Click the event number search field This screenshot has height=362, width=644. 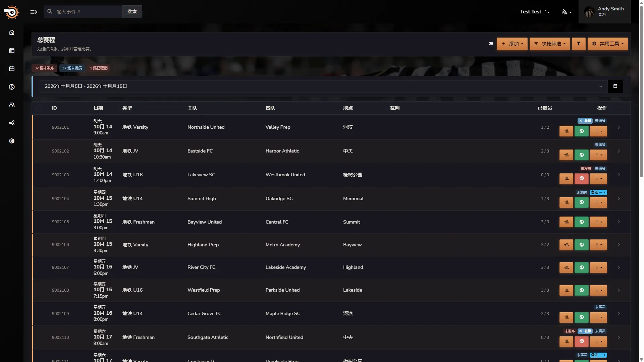[83, 12]
